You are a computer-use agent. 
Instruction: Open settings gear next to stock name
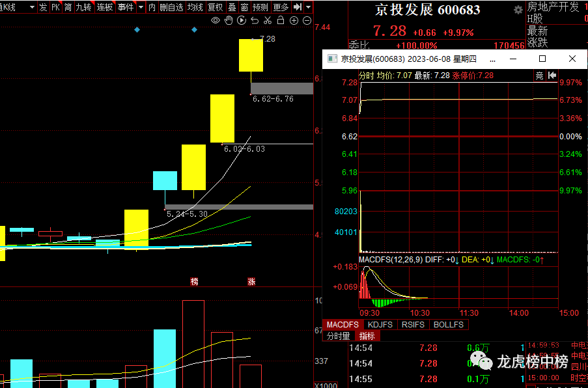[x=518, y=10]
